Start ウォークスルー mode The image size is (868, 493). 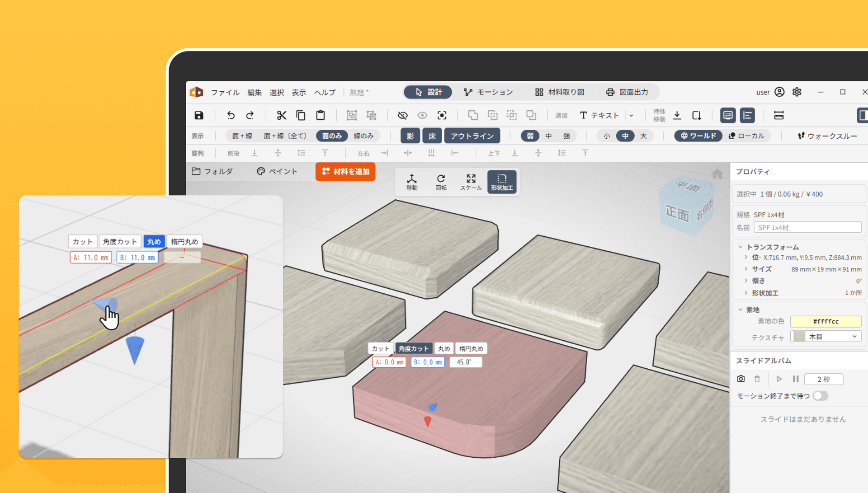click(x=827, y=136)
